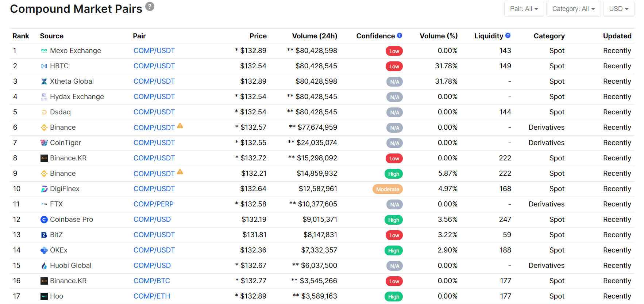Click the Xtheta Global logo icon
This screenshot has height=304, width=644.
tap(44, 81)
